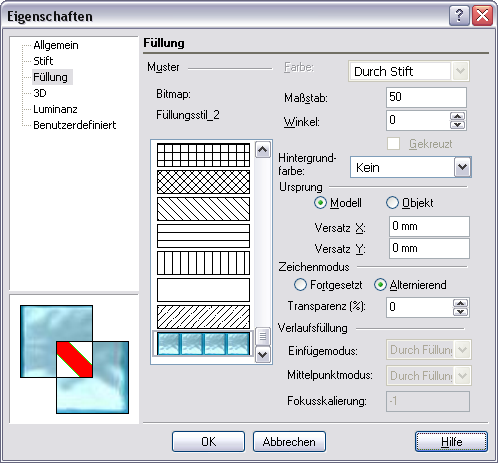The height and width of the screenshot is (463, 498).
Task: Choose Fortgesetzt drawing mode
Action: point(300,285)
